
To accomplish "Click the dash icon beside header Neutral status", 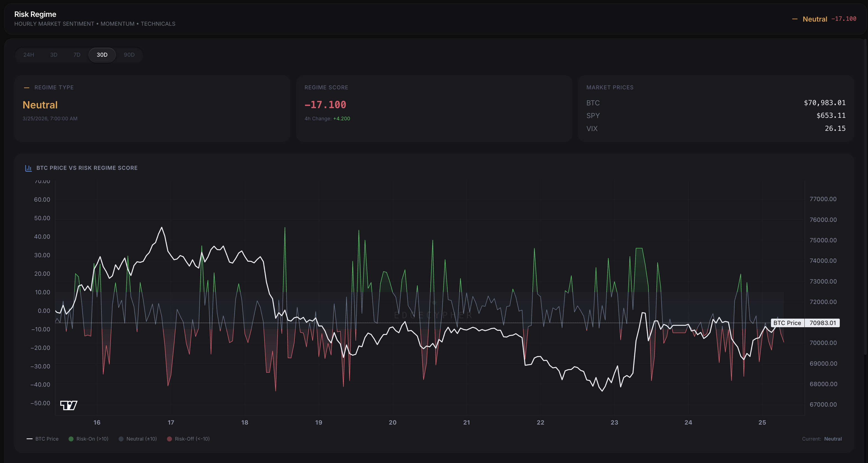I will coord(794,19).
